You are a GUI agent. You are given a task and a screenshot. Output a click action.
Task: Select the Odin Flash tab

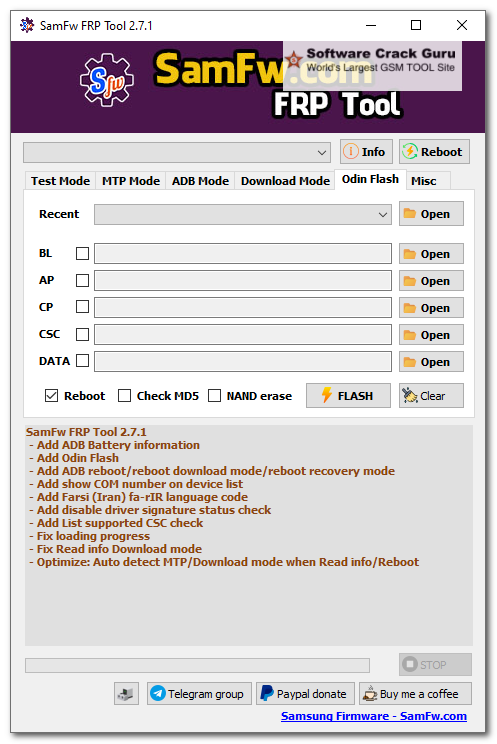click(x=370, y=179)
